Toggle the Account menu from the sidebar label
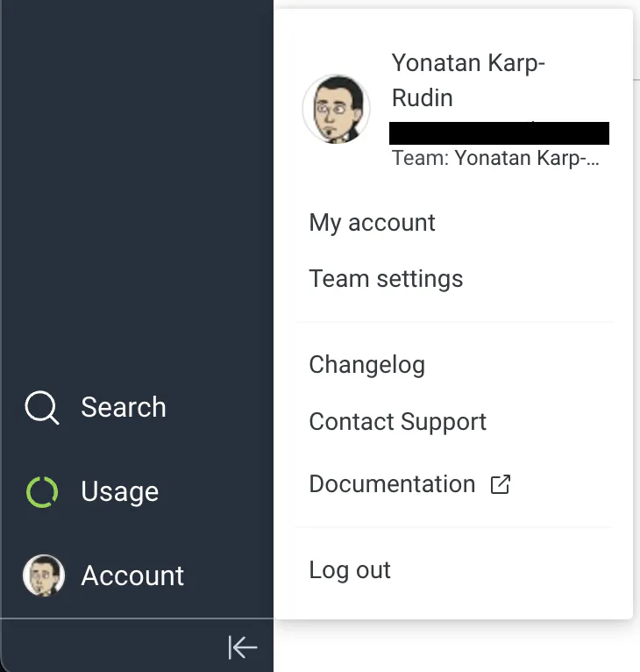The height and width of the screenshot is (672, 640). tap(132, 576)
